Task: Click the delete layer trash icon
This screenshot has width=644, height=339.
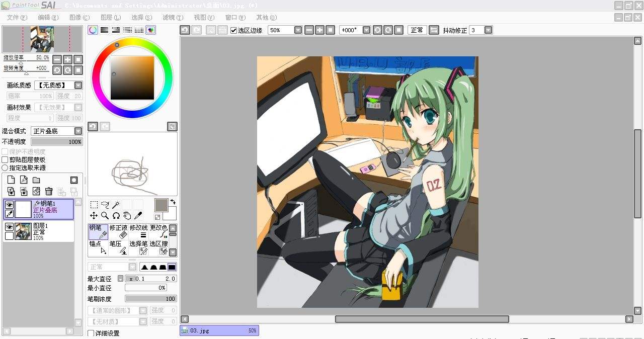Action: coord(49,191)
